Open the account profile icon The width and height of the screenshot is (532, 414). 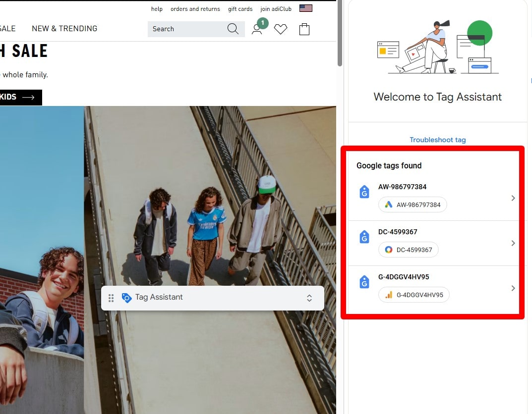pos(257,30)
